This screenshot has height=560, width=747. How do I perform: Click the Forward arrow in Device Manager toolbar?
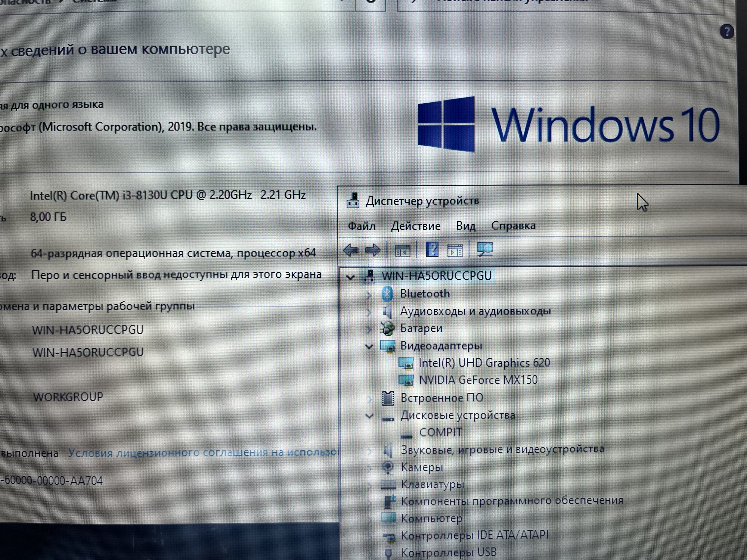[372, 250]
